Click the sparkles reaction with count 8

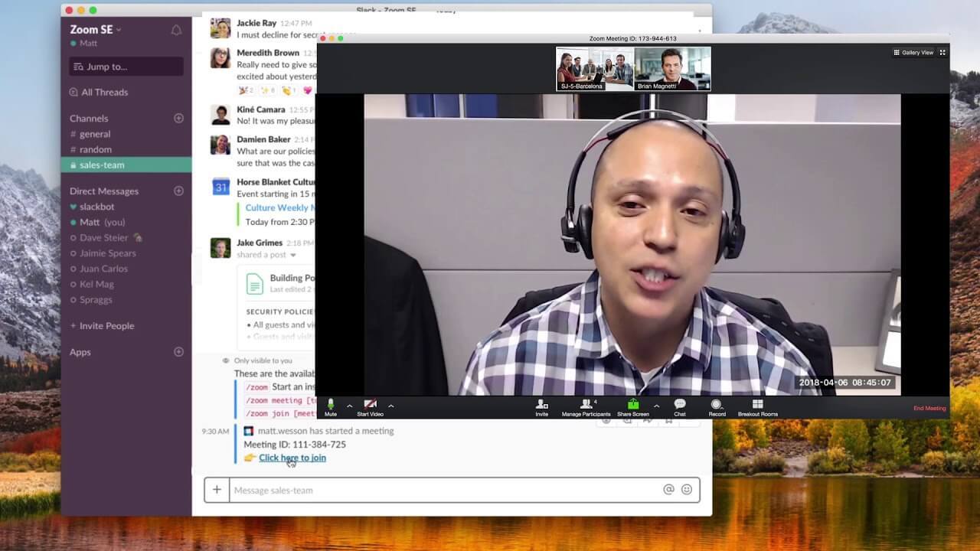[267, 90]
